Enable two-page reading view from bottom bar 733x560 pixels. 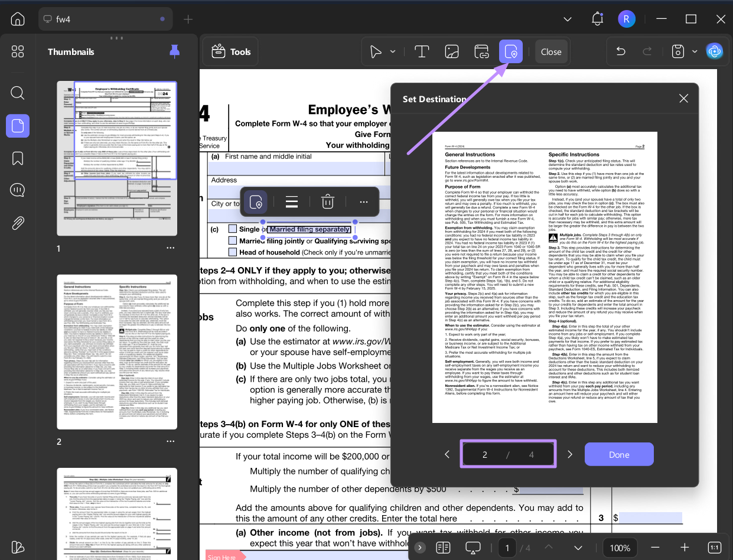tap(444, 548)
